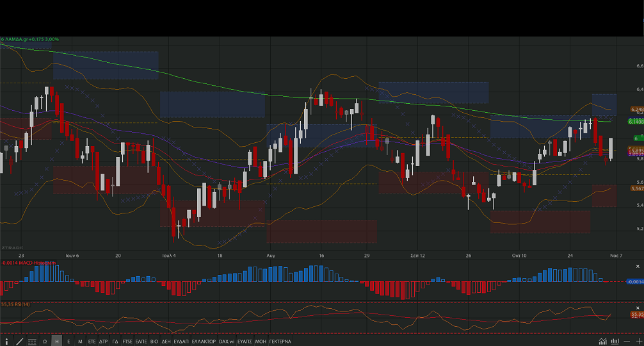The image size is (644, 346).
Task: Open the FTSE symbol tab
Action: (127, 341)
